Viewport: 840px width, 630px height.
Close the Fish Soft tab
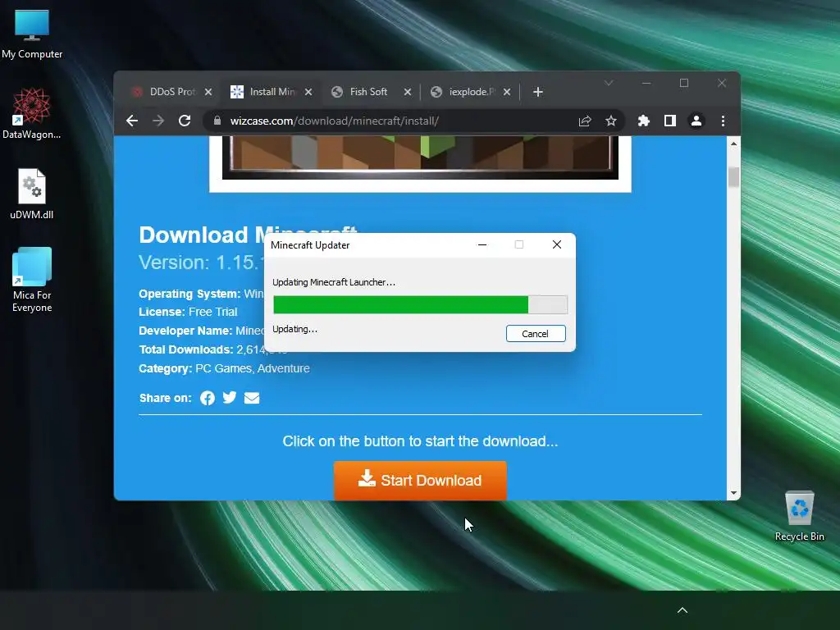pyautogui.click(x=408, y=92)
